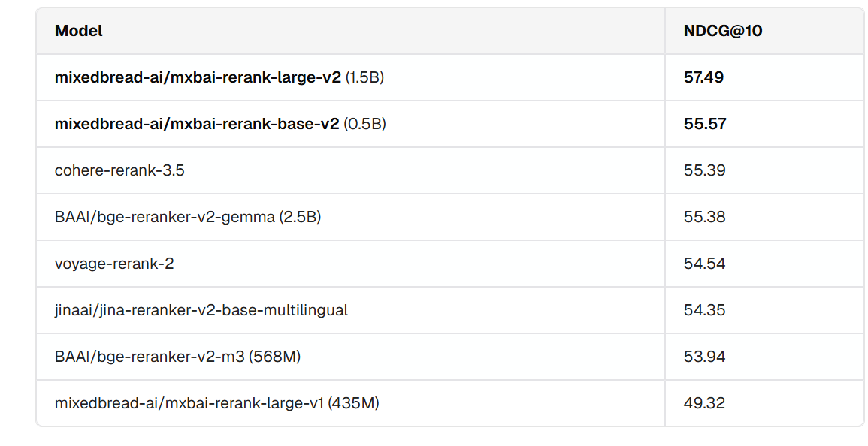Select the 53.94 score cell
Image resolution: width=868 pixels, height=446 pixels.
705,357
